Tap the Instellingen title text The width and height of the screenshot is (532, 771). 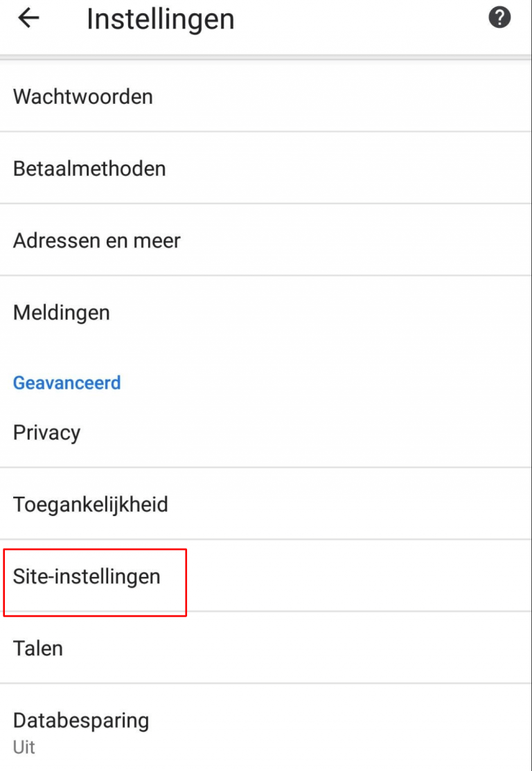point(160,19)
